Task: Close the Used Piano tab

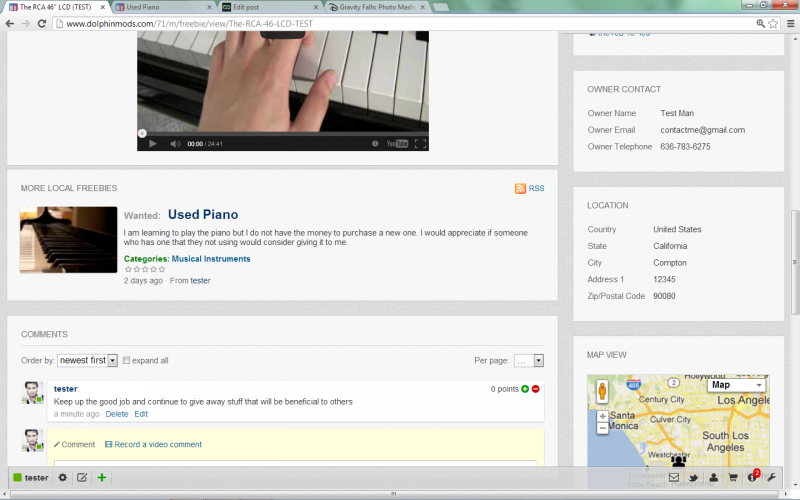Action: tap(209, 7)
